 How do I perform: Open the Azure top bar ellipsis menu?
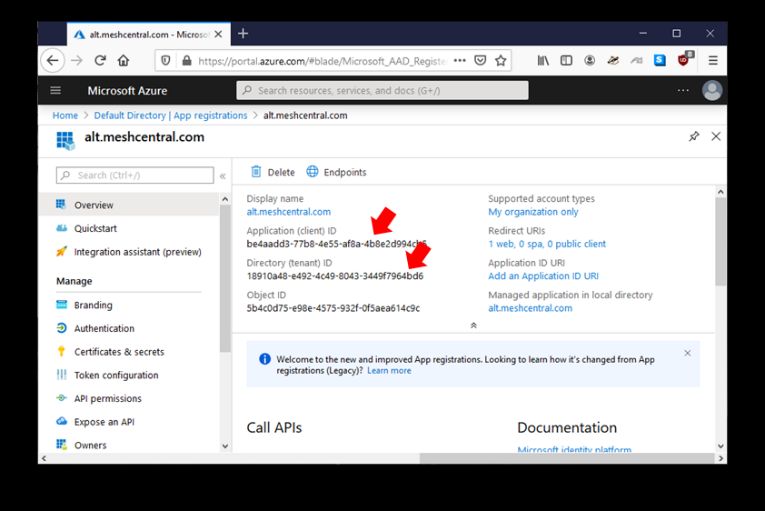click(683, 91)
